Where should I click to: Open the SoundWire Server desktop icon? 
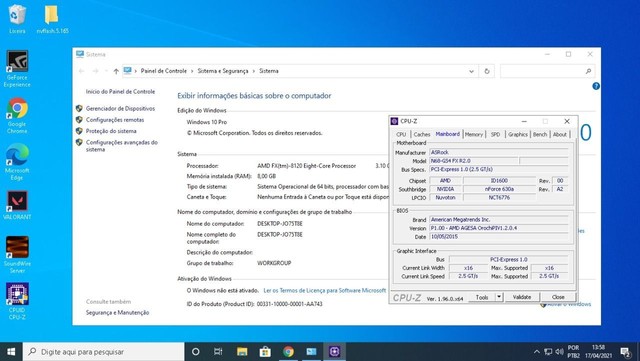pos(17,254)
